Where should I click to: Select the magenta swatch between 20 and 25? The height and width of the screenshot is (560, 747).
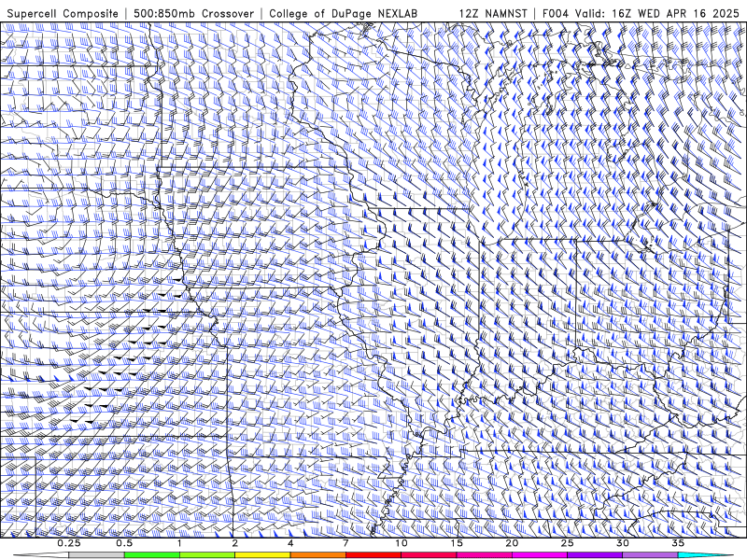(x=540, y=555)
